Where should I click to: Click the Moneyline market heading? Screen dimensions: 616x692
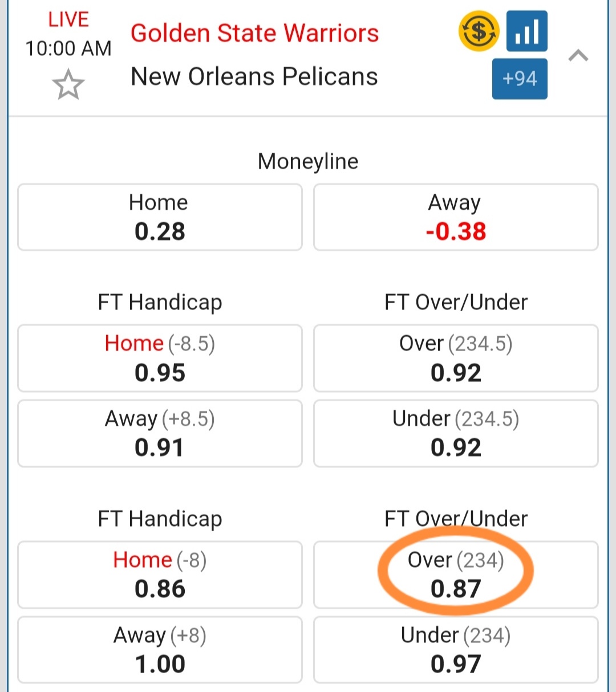pyautogui.click(x=308, y=161)
